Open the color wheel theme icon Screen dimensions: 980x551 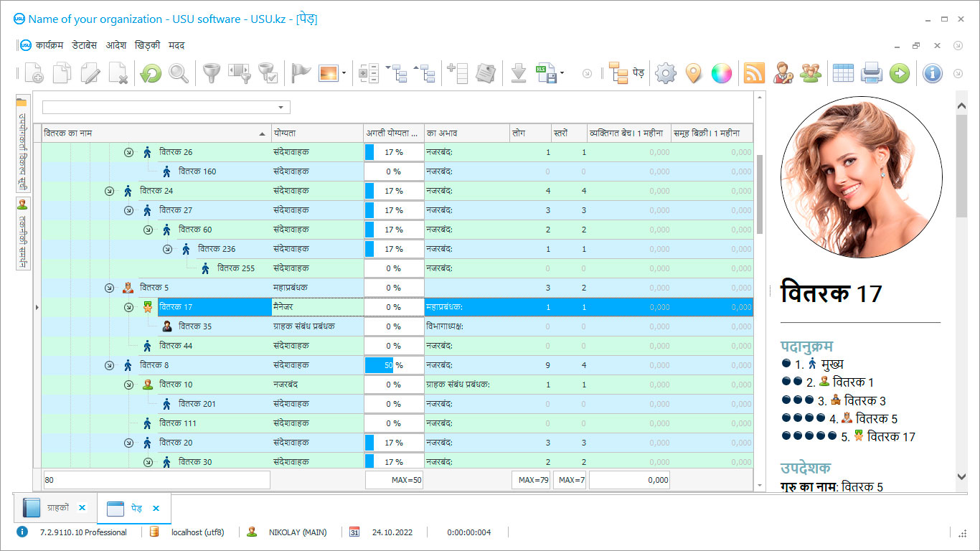point(721,73)
